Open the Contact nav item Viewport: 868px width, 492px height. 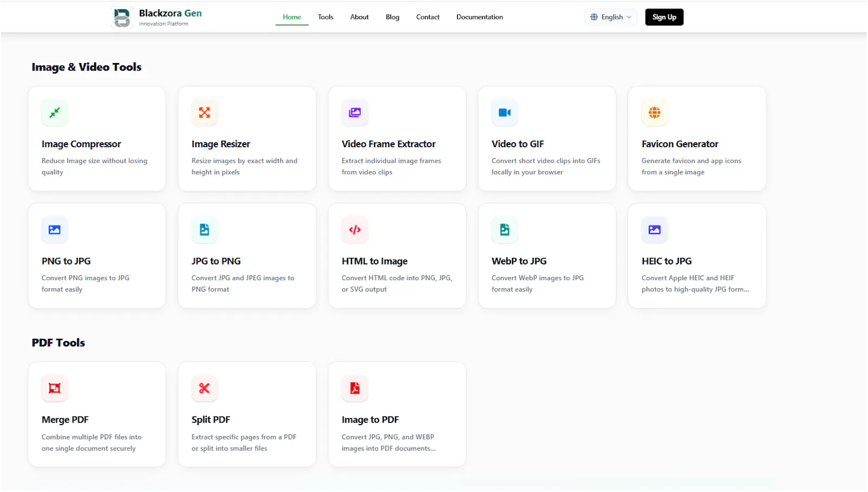[427, 17]
